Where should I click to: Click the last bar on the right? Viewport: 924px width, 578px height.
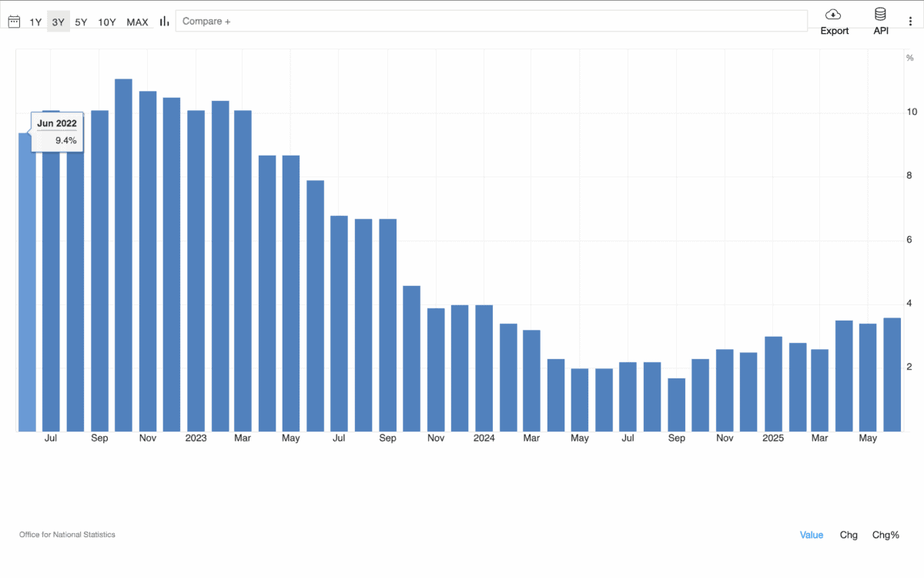[892, 375]
